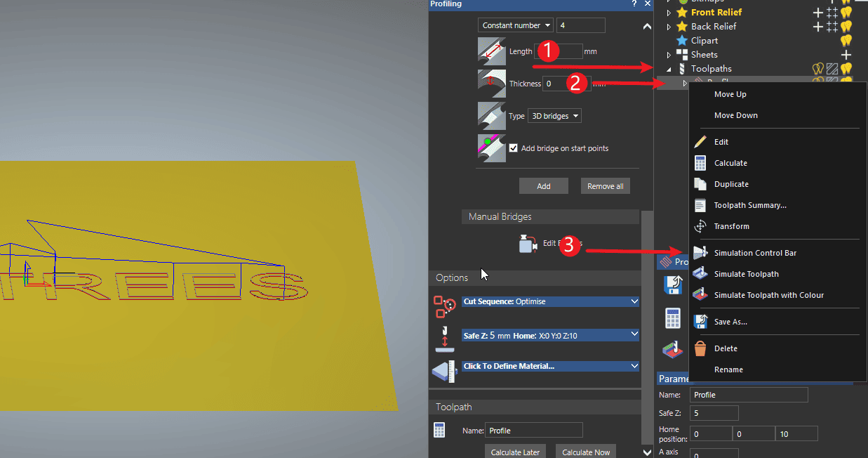The height and width of the screenshot is (458, 868).
Task: Click the Cut Sequence icon under Options
Action: point(444,307)
